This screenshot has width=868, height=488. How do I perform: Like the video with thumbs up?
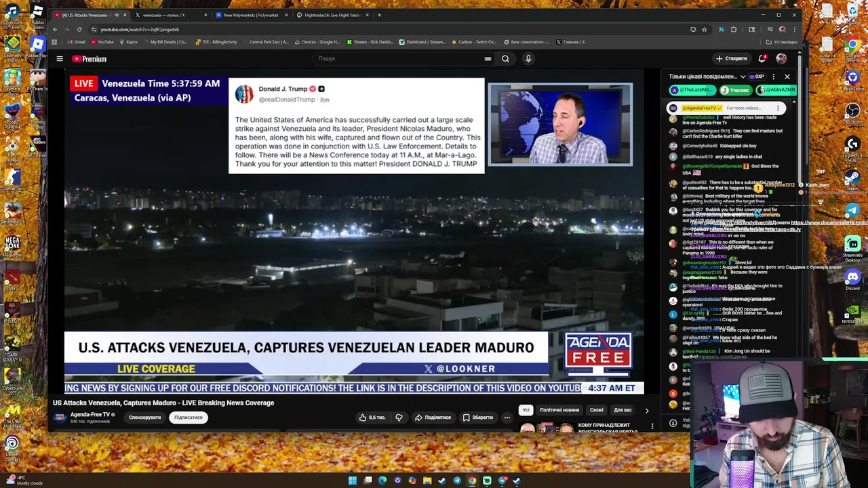372,418
